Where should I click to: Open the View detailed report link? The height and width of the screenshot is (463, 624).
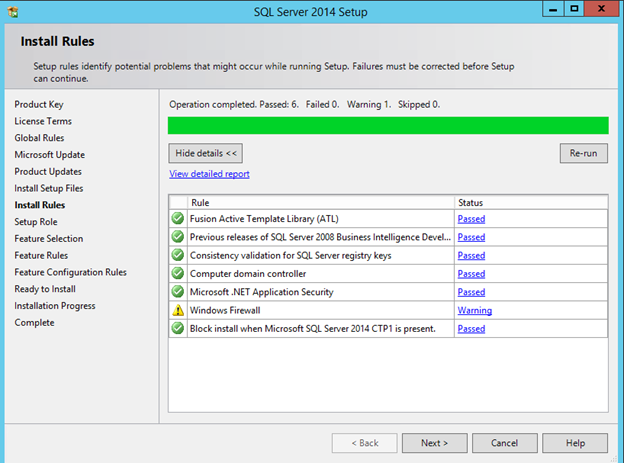(x=209, y=174)
